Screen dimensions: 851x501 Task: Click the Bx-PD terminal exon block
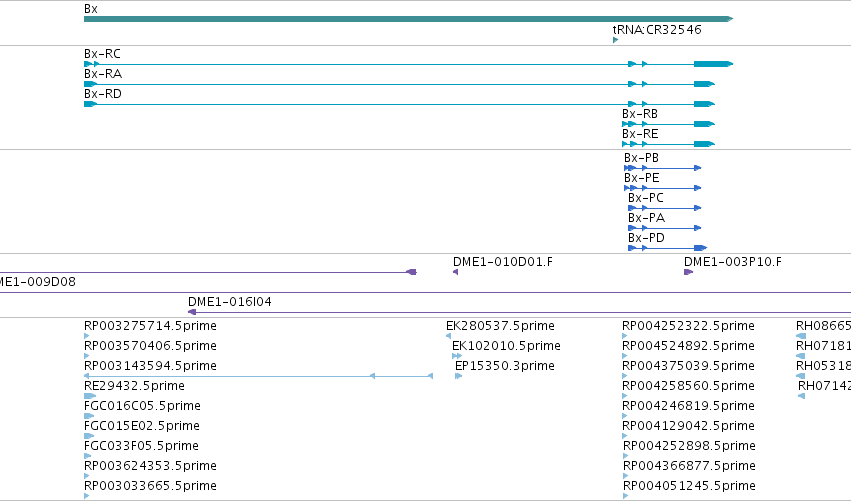(700, 248)
